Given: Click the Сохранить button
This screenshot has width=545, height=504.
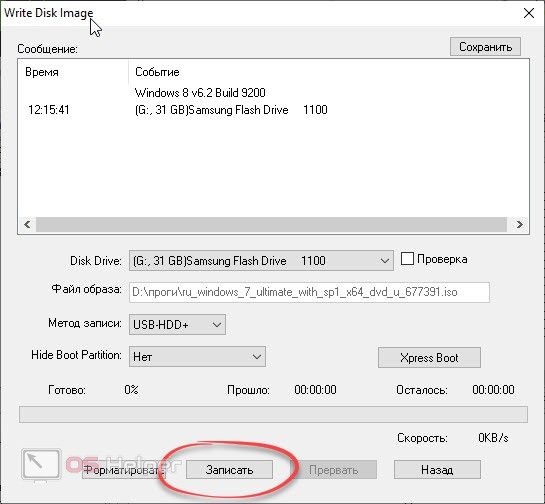Looking at the screenshot, I should click(x=485, y=47).
